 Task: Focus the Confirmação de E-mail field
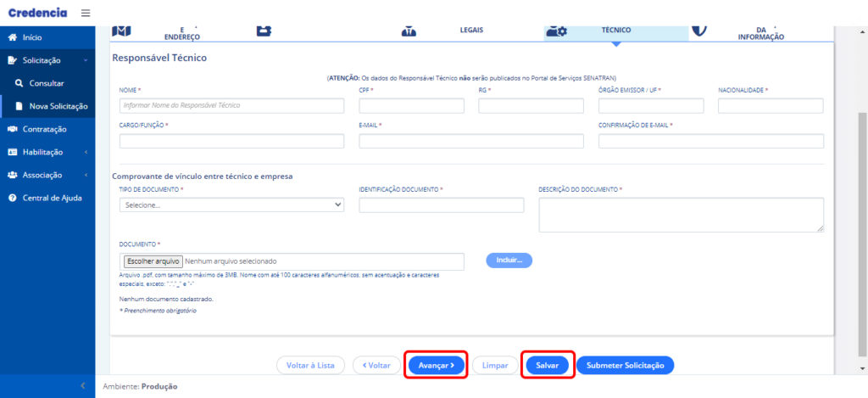point(711,142)
